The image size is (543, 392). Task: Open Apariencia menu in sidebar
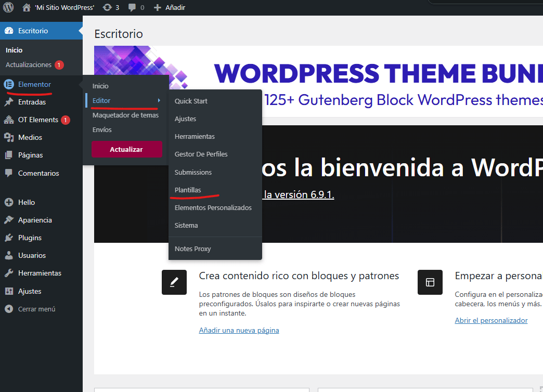(x=35, y=220)
